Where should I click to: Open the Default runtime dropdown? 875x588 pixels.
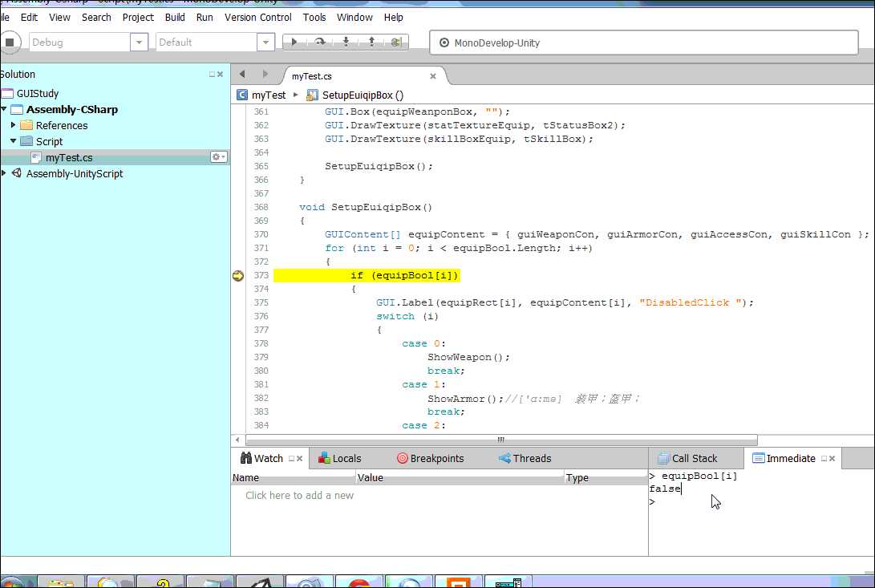(x=265, y=42)
